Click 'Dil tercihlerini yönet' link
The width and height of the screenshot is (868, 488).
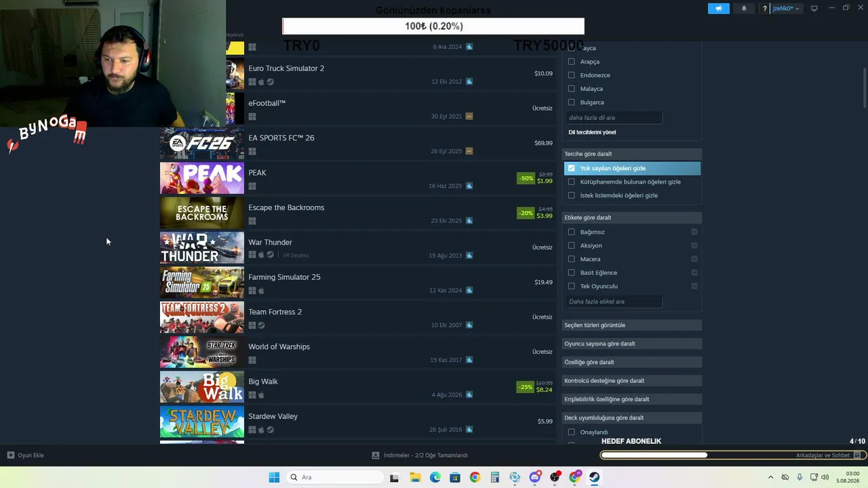tap(592, 132)
